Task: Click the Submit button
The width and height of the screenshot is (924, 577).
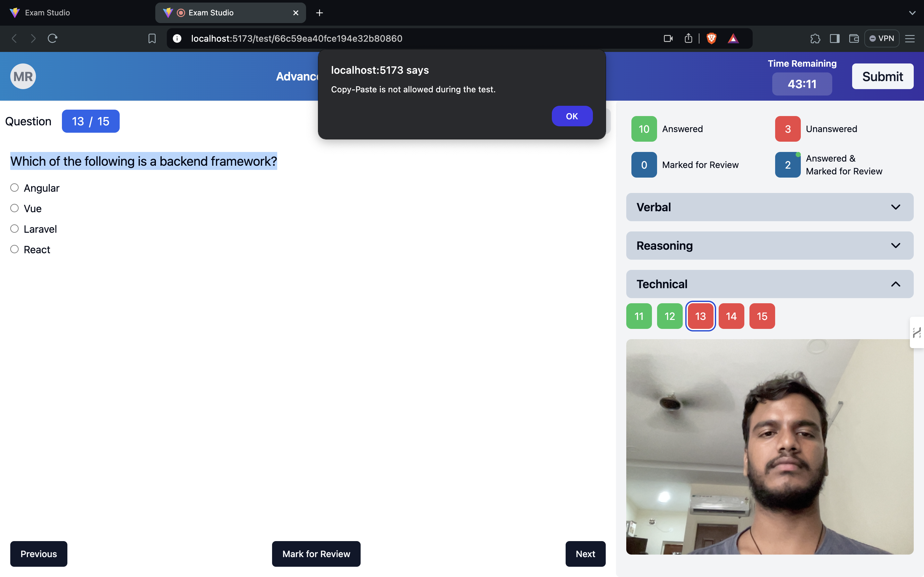Action: (x=882, y=76)
